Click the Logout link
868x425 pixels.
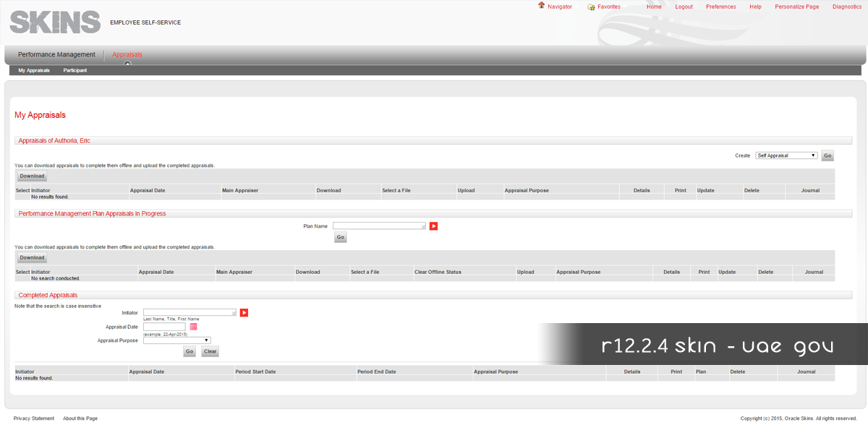pos(684,7)
